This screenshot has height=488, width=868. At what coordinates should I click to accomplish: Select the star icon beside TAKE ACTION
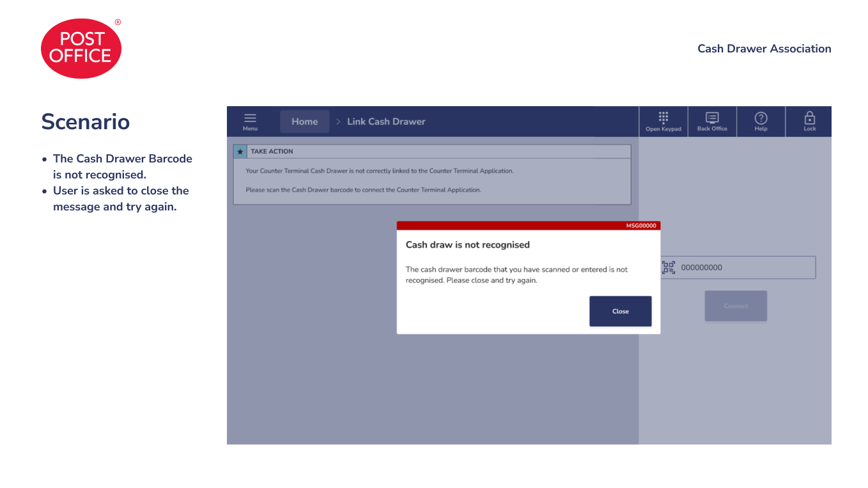[x=240, y=152]
